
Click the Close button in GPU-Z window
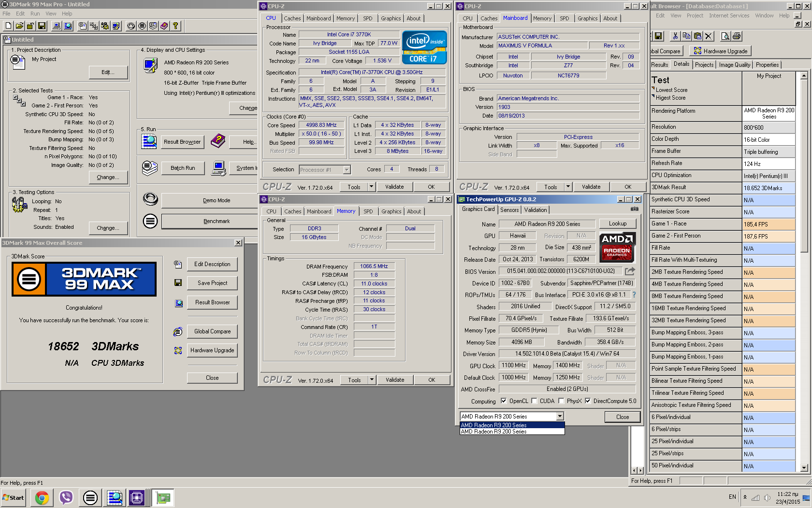coord(623,417)
